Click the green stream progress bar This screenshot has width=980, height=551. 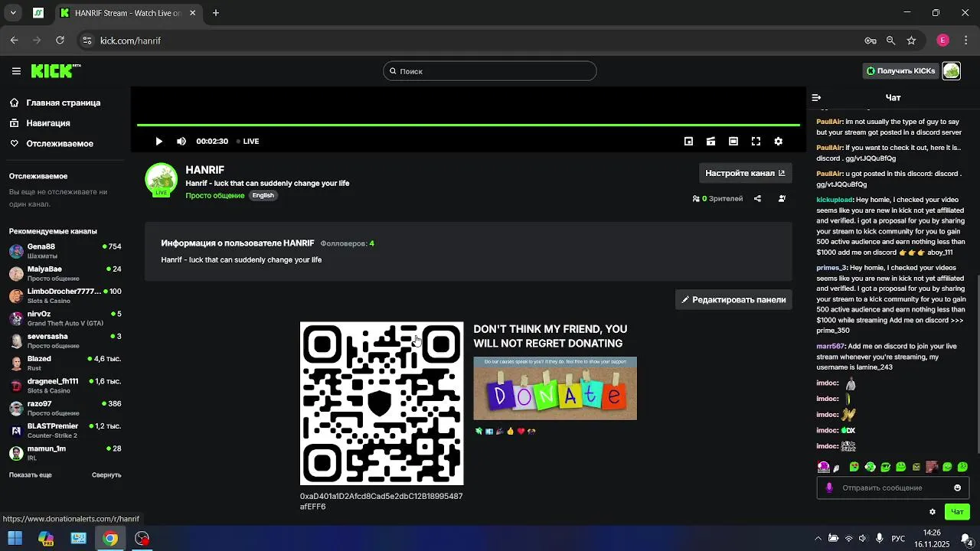point(469,125)
